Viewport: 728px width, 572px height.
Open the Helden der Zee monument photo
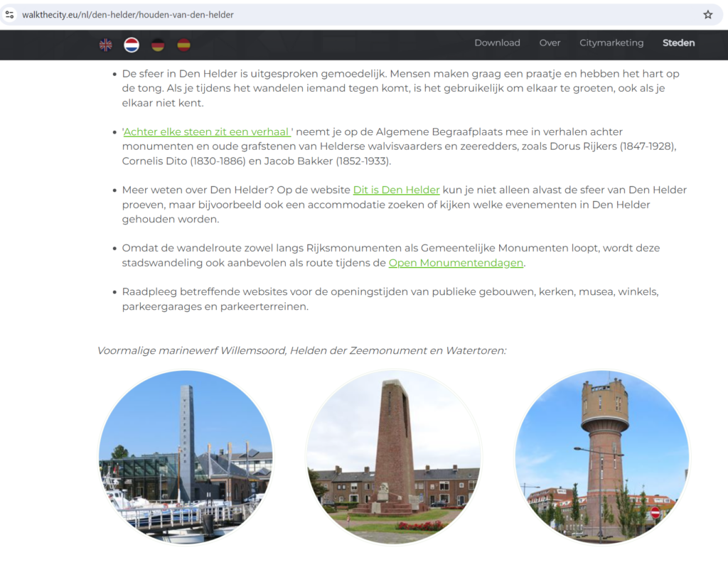tap(394, 456)
